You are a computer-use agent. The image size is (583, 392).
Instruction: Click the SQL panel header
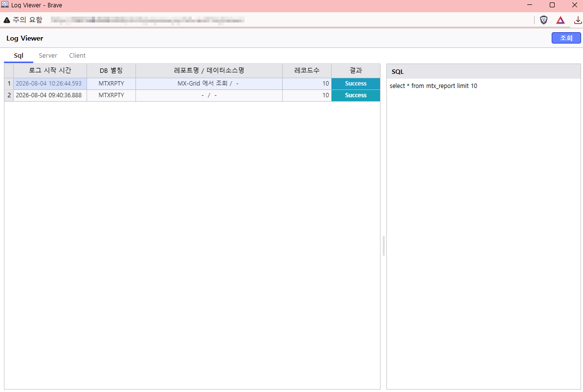point(483,71)
